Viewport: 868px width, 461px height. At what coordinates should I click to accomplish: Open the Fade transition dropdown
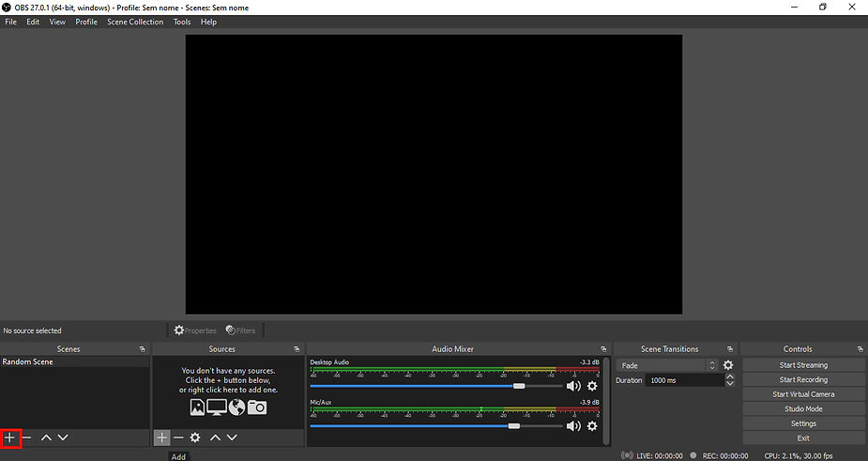(x=667, y=365)
